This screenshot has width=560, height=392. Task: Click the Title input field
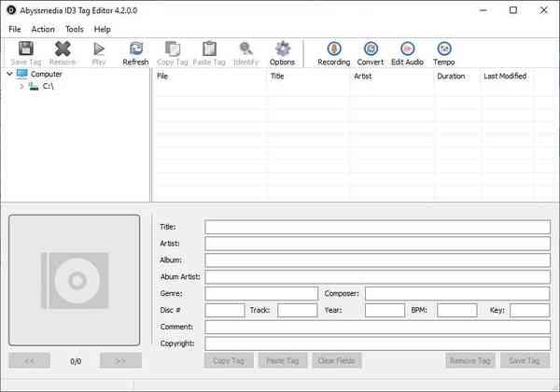377,227
